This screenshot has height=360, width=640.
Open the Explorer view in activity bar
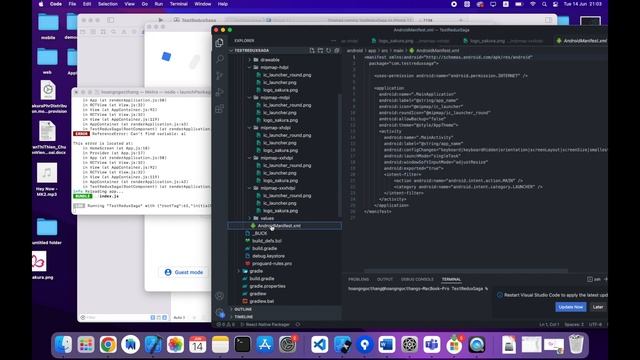(220, 42)
